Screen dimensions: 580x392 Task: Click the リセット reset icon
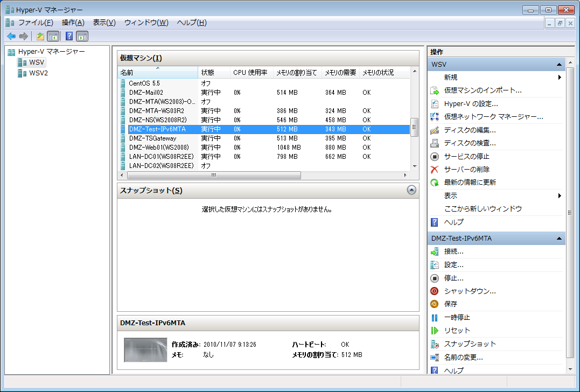pyautogui.click(x=435, y=330)
